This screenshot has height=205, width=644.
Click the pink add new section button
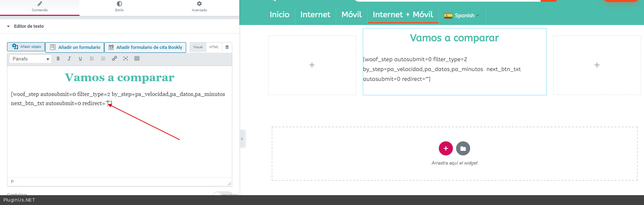click(x=446, y=148)
